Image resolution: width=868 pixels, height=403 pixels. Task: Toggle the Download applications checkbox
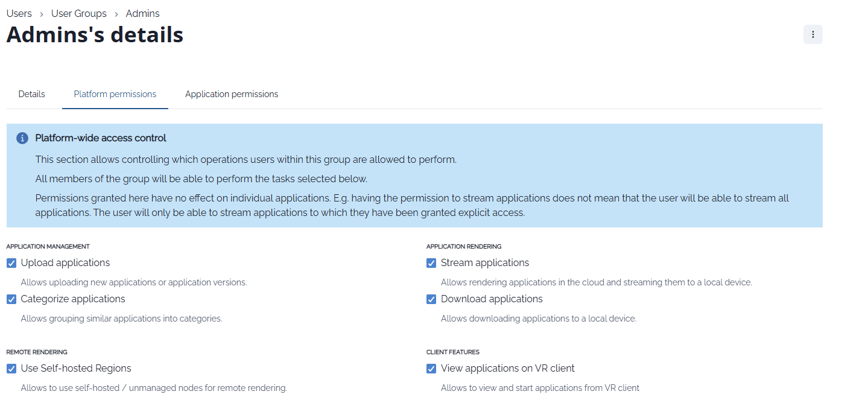431,299
